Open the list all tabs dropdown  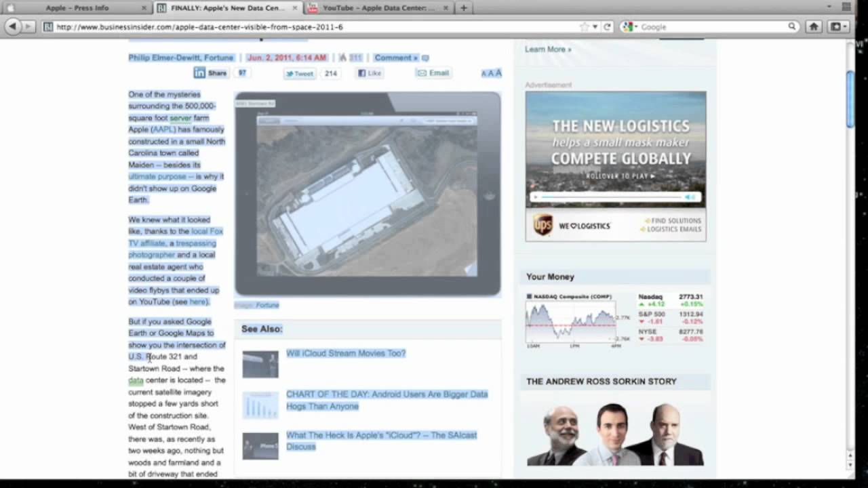coord(829,7)
